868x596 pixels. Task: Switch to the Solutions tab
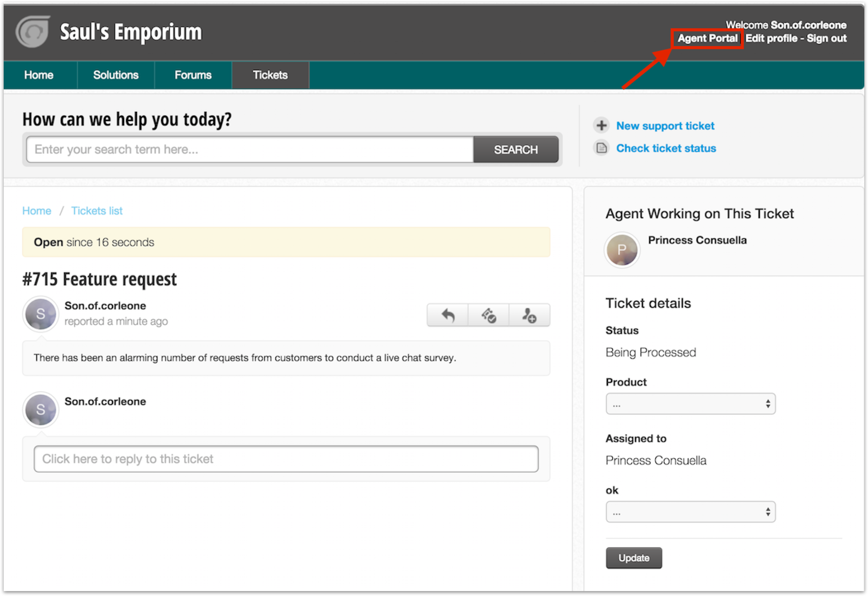tap(116, 75)
